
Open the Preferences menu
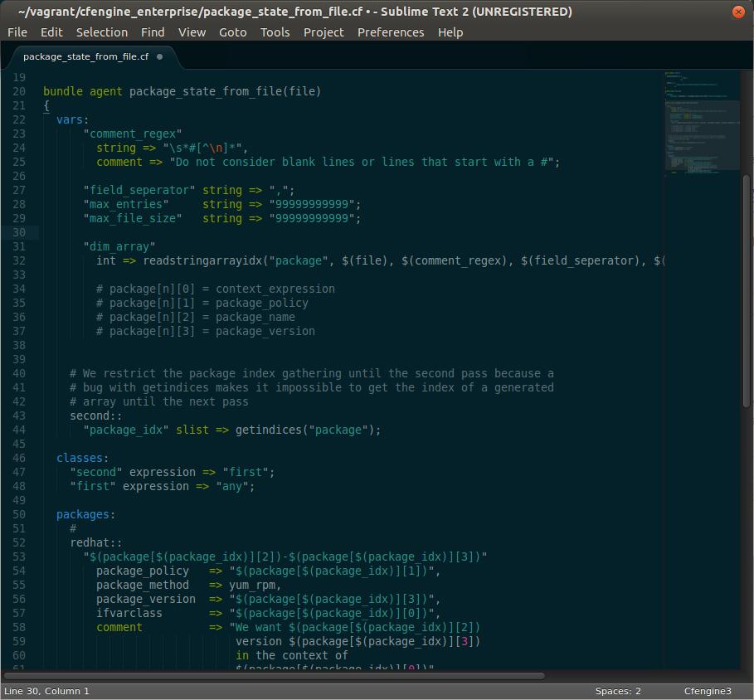391,32
